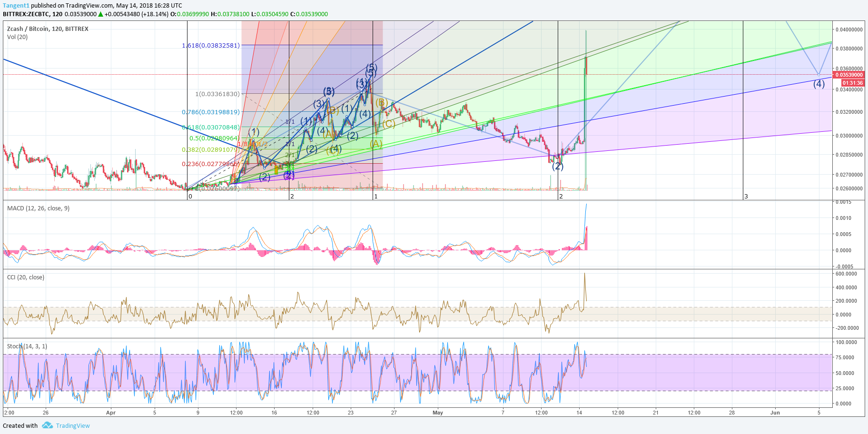Click the Tangent1 author link
Viewport: 868px width, 434px height.
16,5
